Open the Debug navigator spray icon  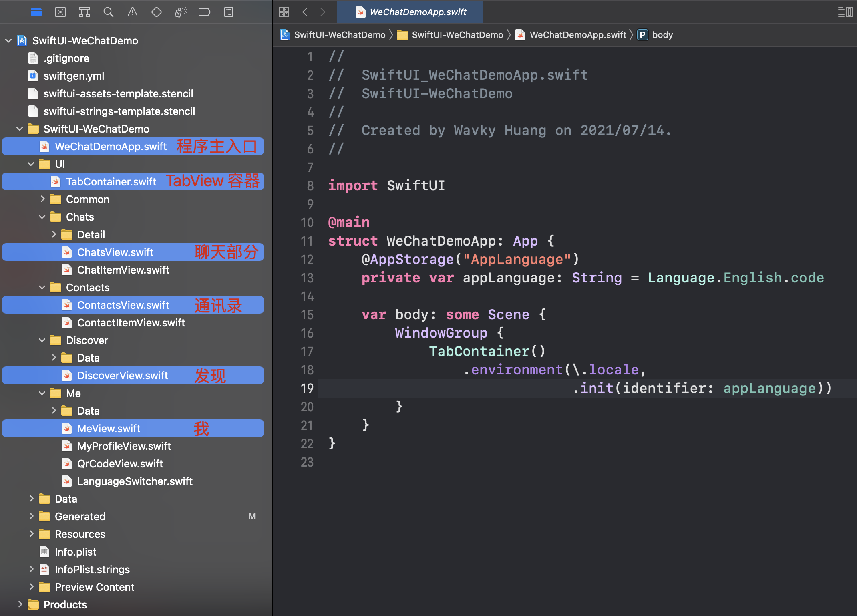coord(180,12)
